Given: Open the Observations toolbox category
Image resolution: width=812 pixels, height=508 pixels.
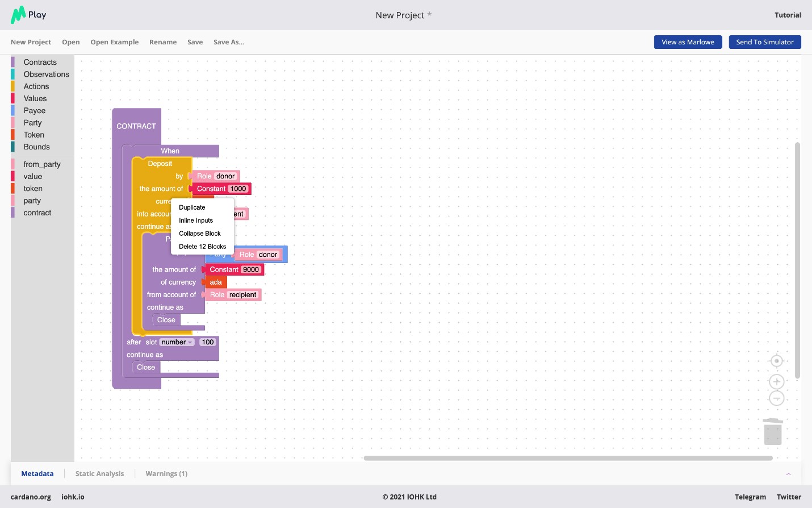Looking at the screenshot, I should coord(46,74).
